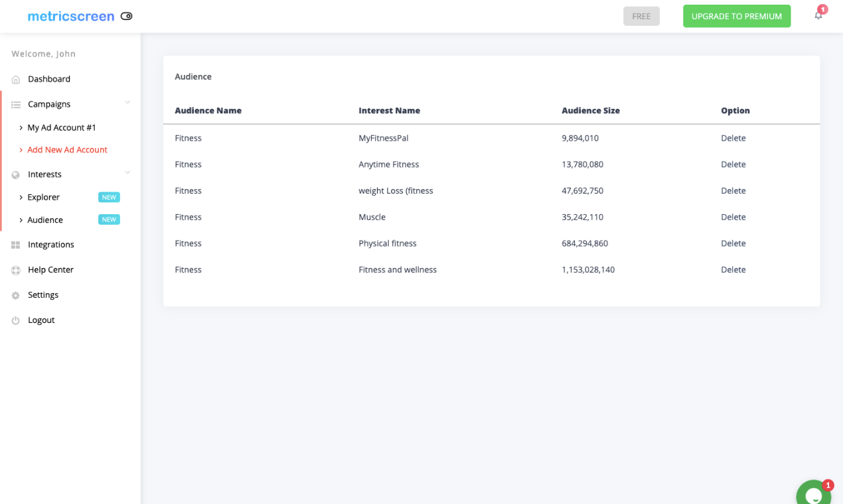This screenshot has width=843, height=504.
Task: Click the metricscreen logo
Action: pyautogui.click(x=71, y=16)
